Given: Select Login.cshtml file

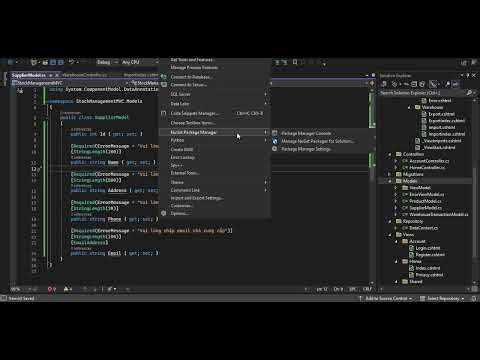Looking at the screenshot, I should pyautogui.click(x=428, y=248).
